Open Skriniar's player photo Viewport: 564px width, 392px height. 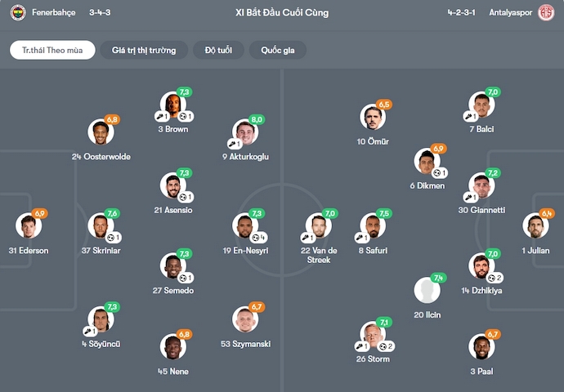pos(101,225)
